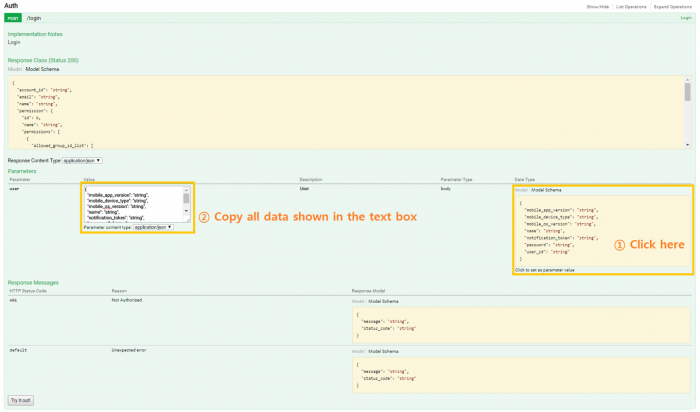Click the green POST method badge
This screenshot has width=700, height=412.
click(x=15, y=18)
